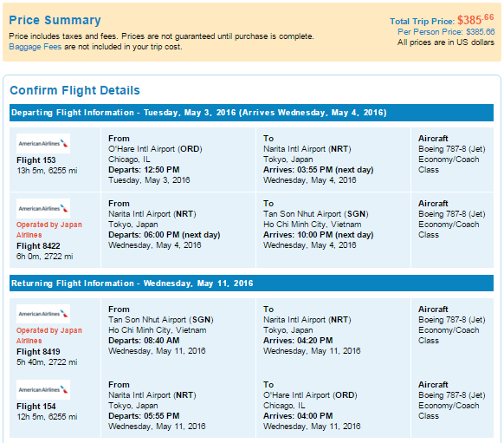This screenshot has width=504, height=443.
Task: Click Operated by Japan Airlines on Flight 8419
Action: (49, 336)
